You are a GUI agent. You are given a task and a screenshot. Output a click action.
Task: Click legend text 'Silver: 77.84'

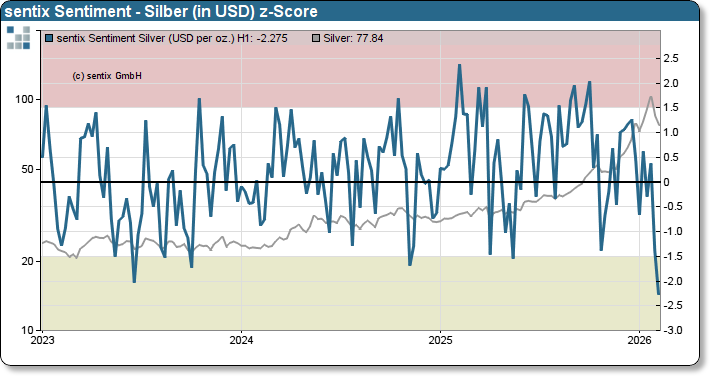[353, 39]
